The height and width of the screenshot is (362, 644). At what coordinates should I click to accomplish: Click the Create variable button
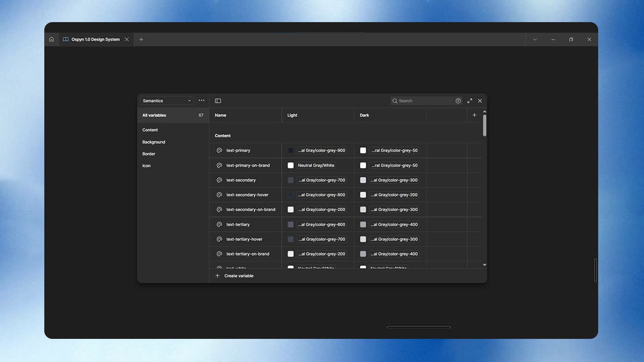pos(235,276)
